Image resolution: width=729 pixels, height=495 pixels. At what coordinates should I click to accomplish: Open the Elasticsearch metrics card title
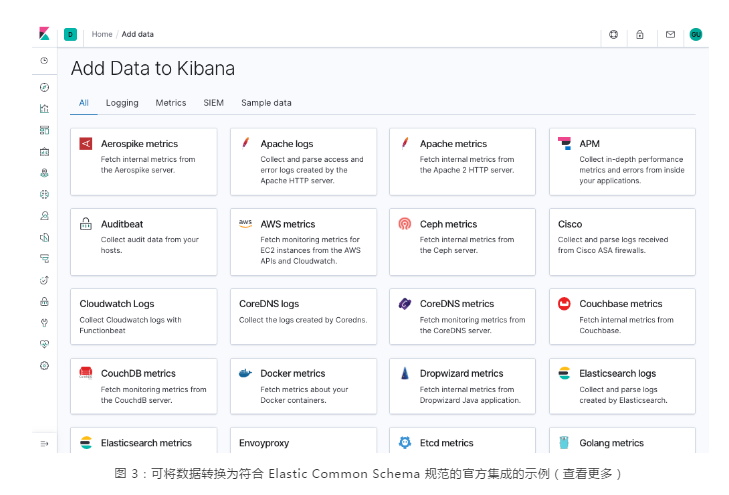tap(146, 443)
